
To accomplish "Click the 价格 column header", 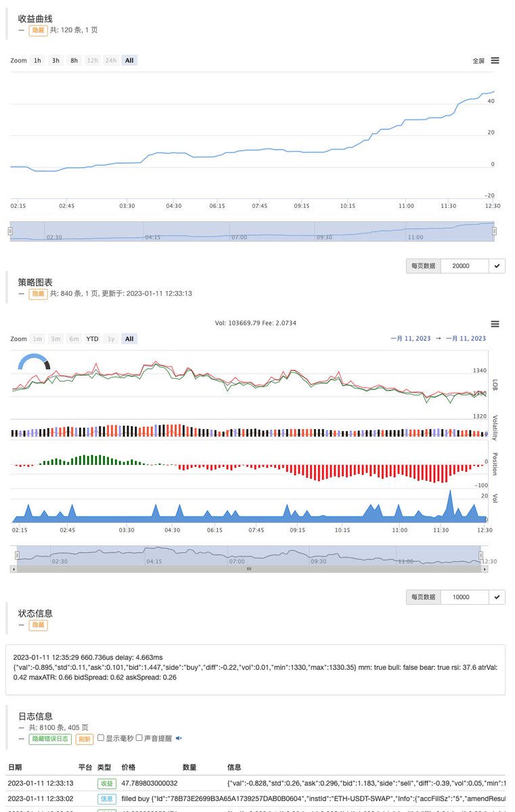I will pos(129,767).
